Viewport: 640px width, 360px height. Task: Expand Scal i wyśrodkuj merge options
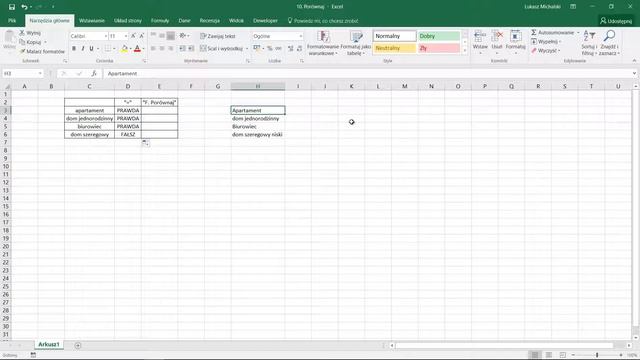pyautogui.click(x=247, y=49)
